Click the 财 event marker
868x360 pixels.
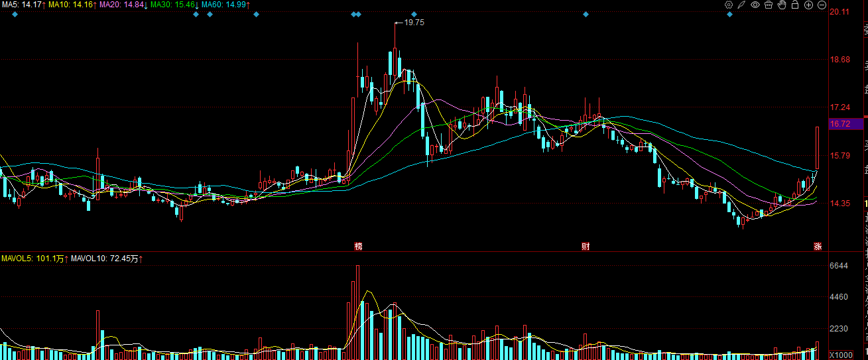pyautogui.click(x=586, y=247)
